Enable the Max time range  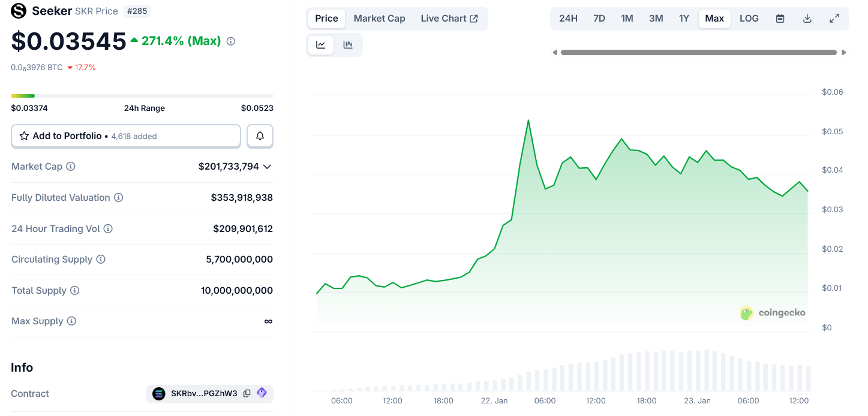[714, 19]
